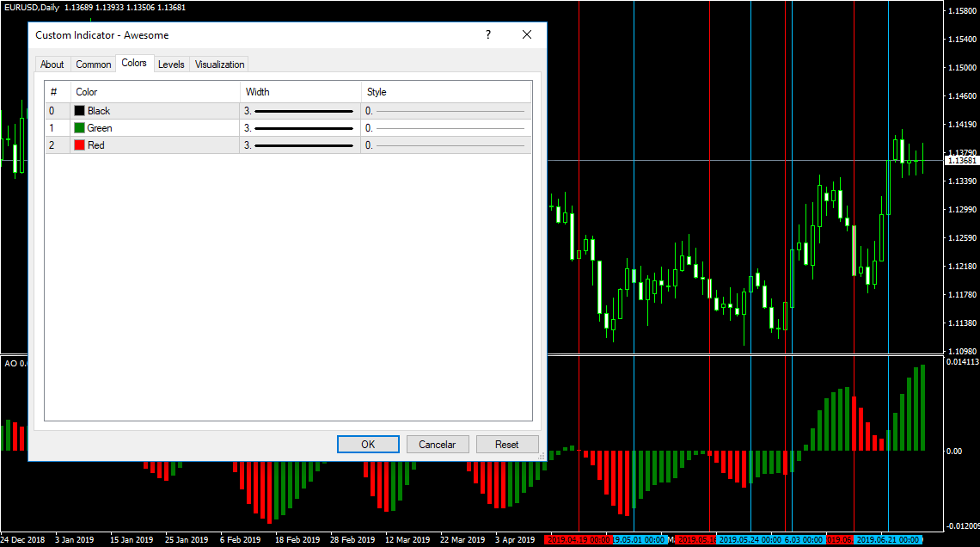
Task: Open the About tab
Action: point(52,65)
